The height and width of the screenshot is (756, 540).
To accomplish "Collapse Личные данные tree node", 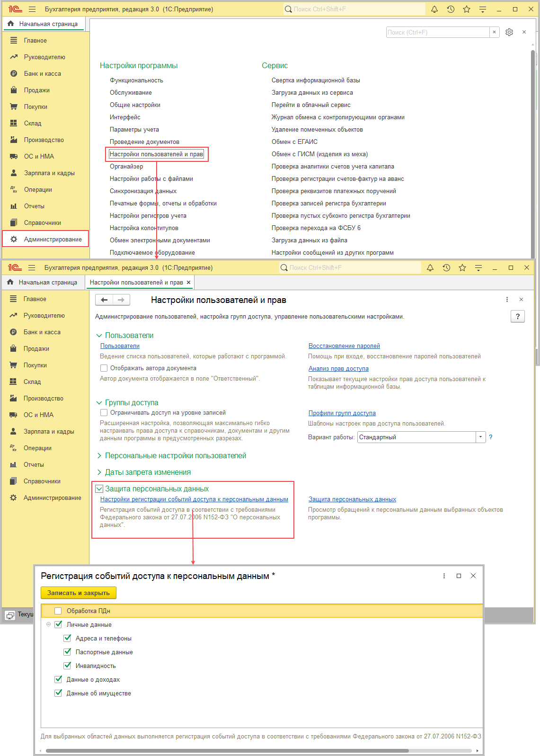I will pyautogui.click(x=48, y=624).
